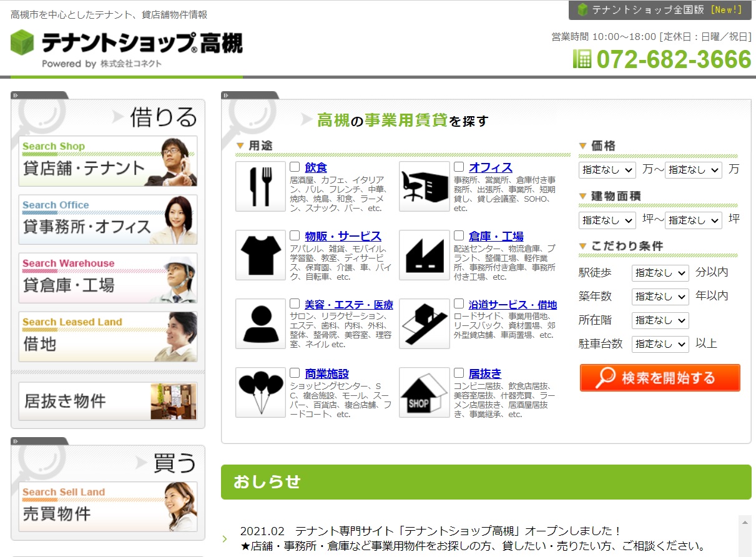Screen dimensions: 756x557
Task: Click the SHOP house icon
Action: coord(424,392)
